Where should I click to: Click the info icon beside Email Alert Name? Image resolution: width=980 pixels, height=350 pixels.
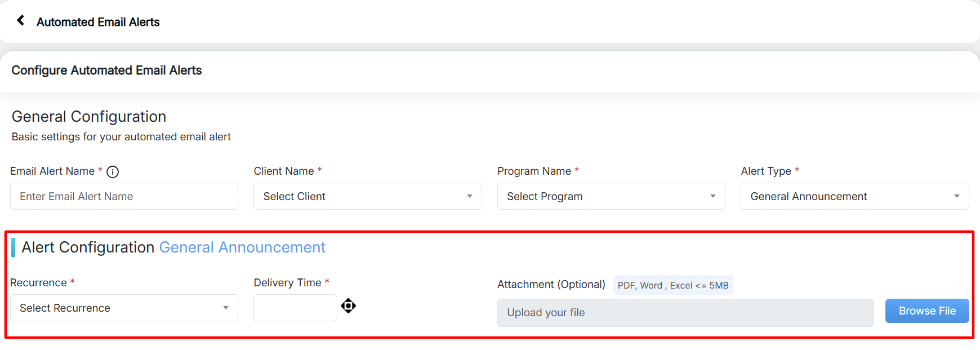tap(113, 172)
